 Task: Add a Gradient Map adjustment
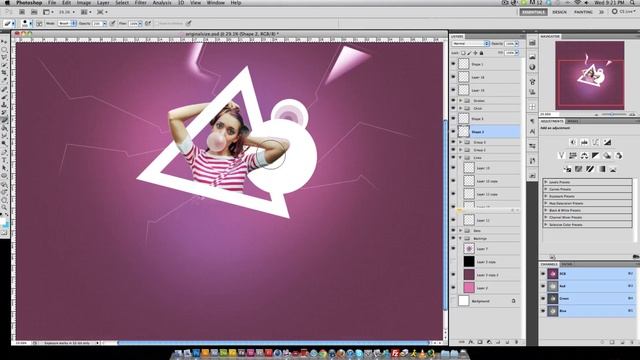point(602,169)
